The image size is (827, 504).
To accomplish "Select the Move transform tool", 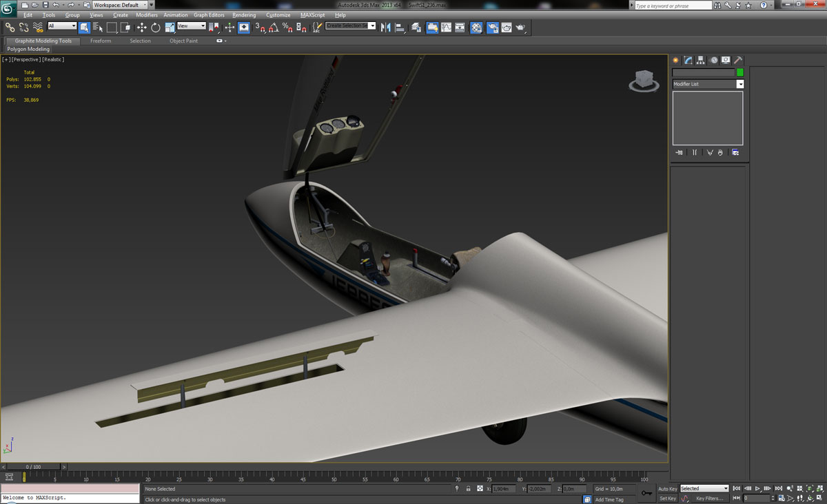I will click(x=141, y=28).
